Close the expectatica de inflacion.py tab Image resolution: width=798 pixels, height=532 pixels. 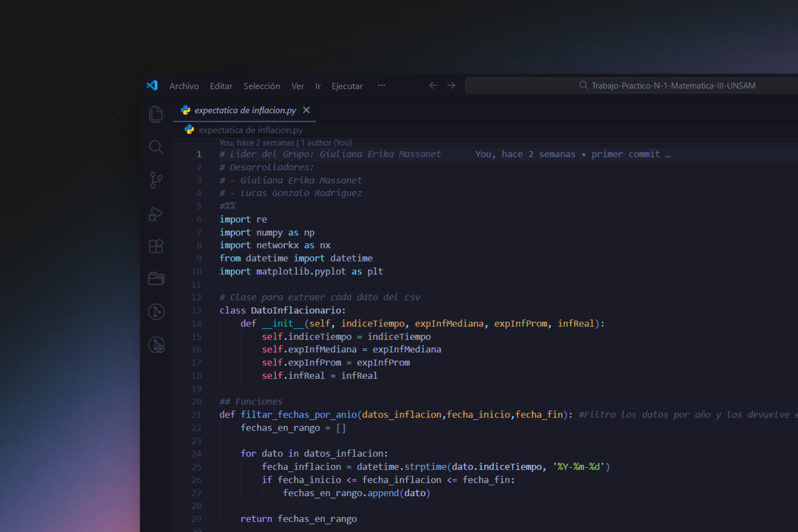[x=307, y=110]
